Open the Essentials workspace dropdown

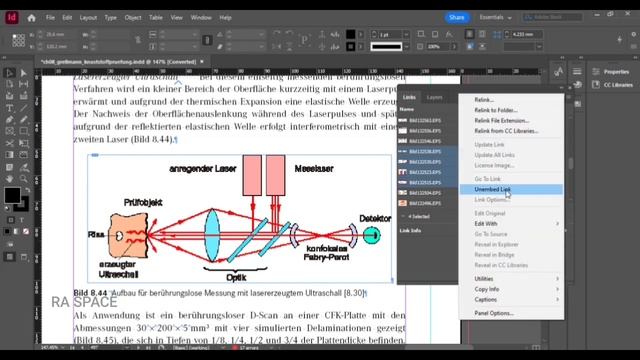(496, 18)
